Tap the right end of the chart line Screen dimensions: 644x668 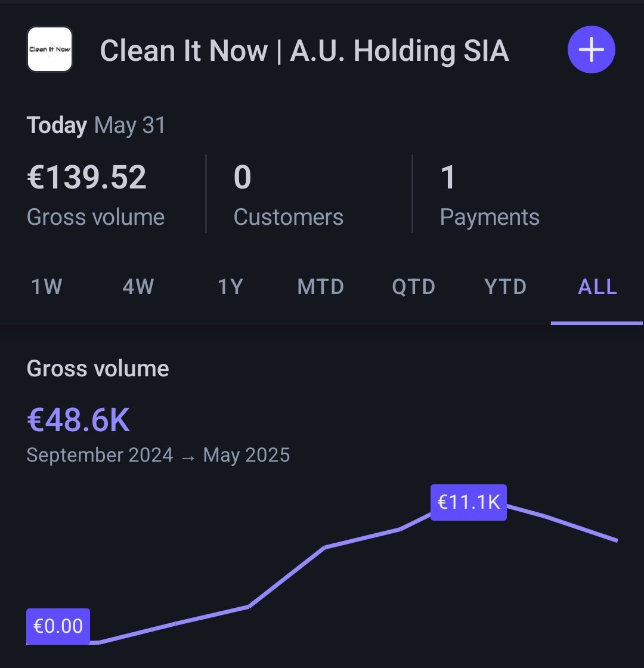[617, 540]
